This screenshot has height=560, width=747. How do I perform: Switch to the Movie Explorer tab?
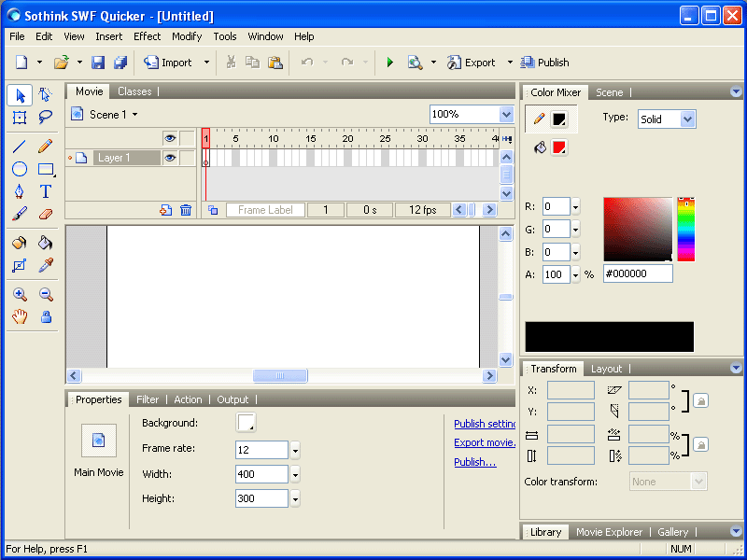[x=609, y=532]
